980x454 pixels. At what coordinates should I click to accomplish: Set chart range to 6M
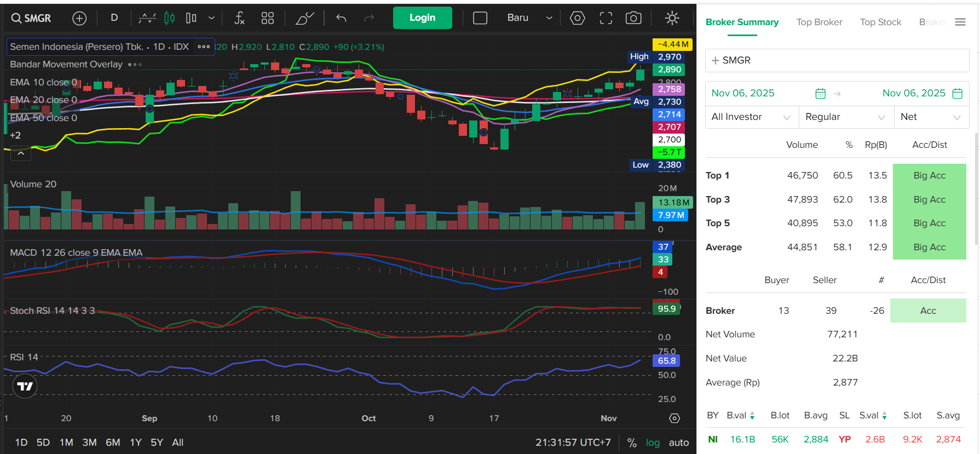point(113,442)
